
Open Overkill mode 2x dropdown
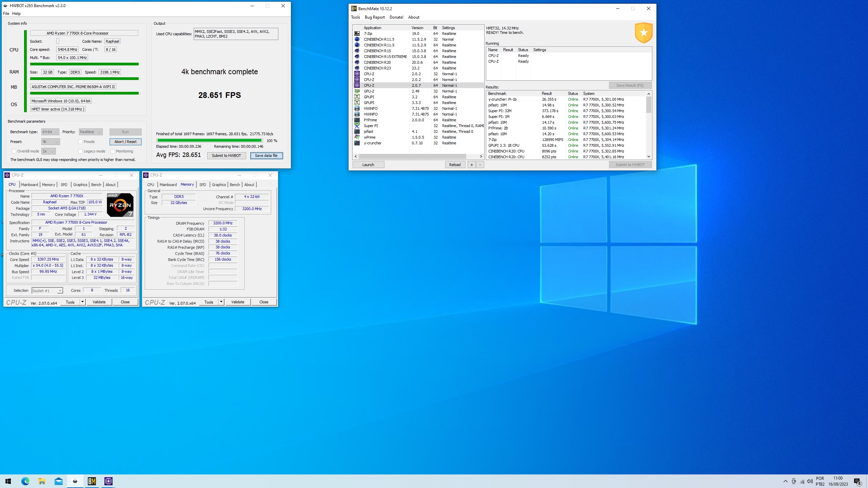pyautogui.click(x=48, y=151)
